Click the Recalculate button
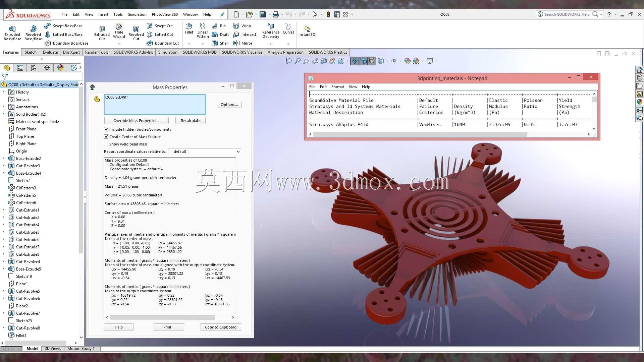644x362 pixels. (191, 121)
